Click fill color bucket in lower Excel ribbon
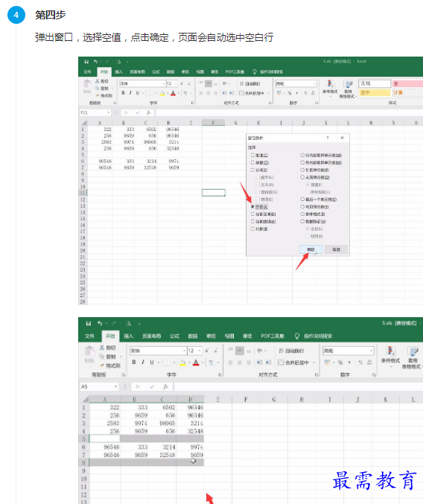Screen dimensions: 423x504 (182, 363)
